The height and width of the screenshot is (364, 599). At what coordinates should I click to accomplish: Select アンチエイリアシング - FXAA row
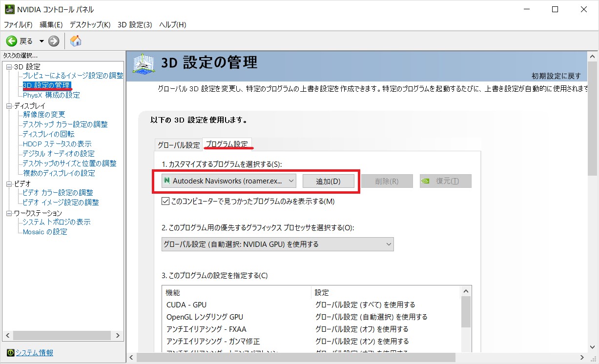pos(311,329)
